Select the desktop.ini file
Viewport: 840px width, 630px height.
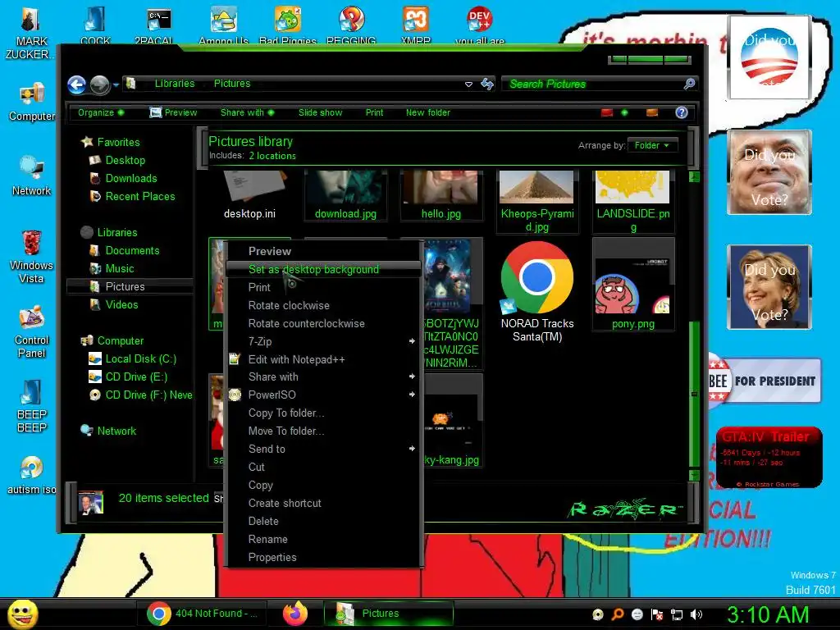249,195
